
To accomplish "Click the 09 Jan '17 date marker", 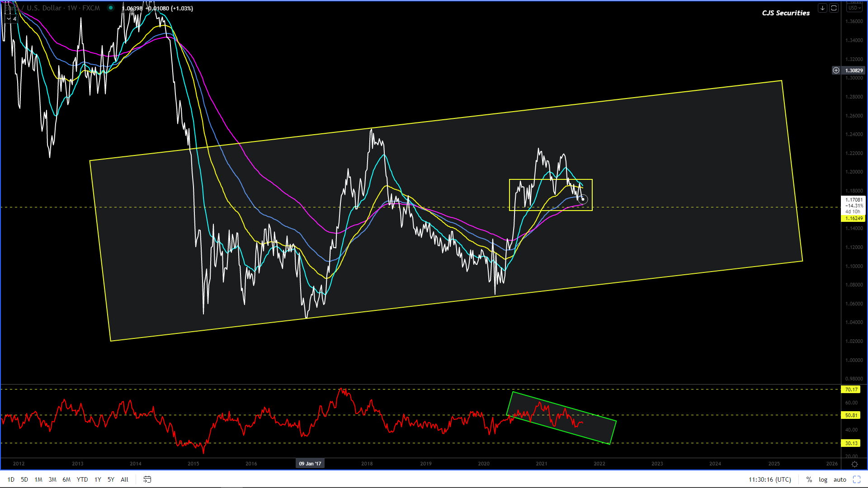I will [x=310, y=464].
